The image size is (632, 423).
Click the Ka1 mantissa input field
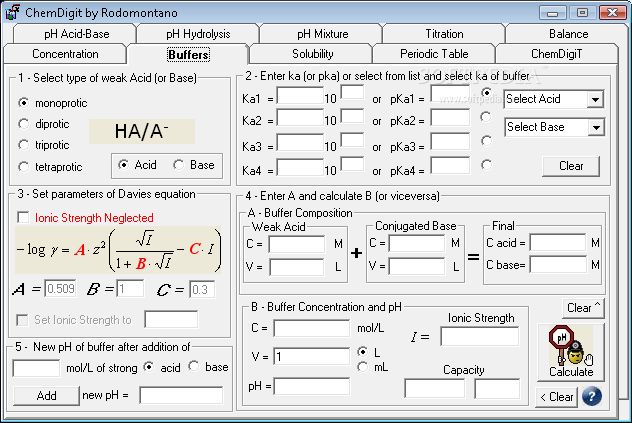[x=300, y=97]
